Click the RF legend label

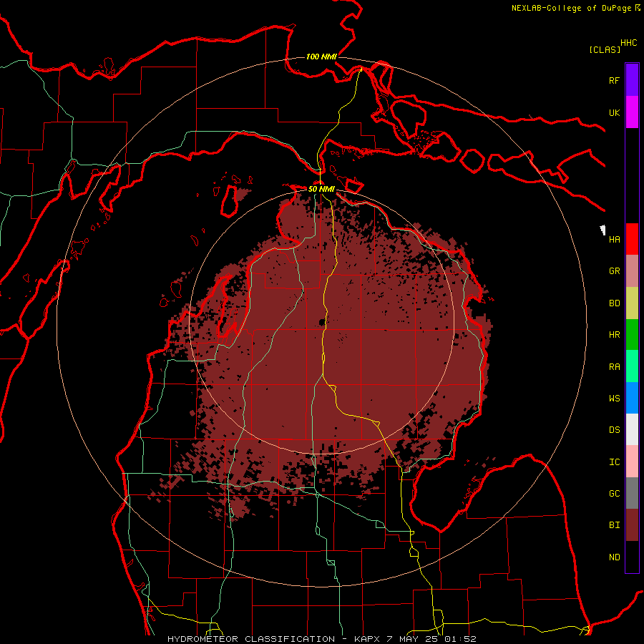point(614,80)
